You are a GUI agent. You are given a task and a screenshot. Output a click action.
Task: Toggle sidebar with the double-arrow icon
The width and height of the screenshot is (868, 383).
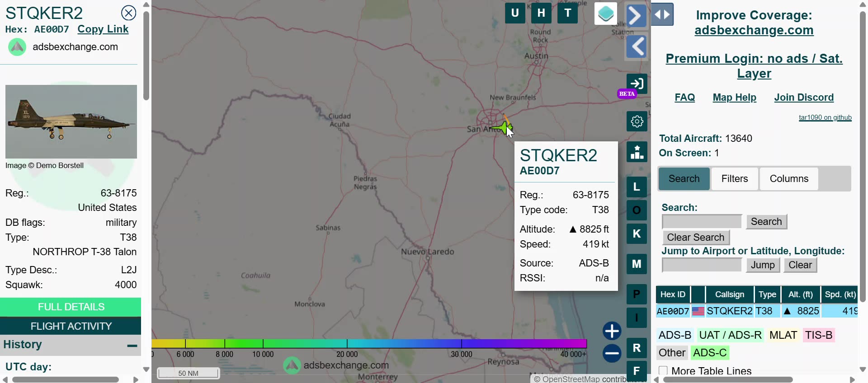662,14
